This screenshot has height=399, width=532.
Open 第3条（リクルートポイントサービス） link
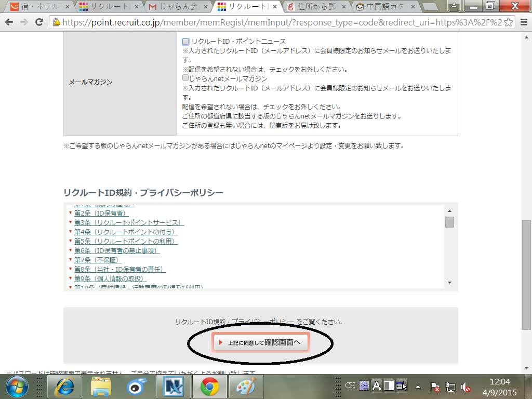pyautogui.click(x=129, y=222)
